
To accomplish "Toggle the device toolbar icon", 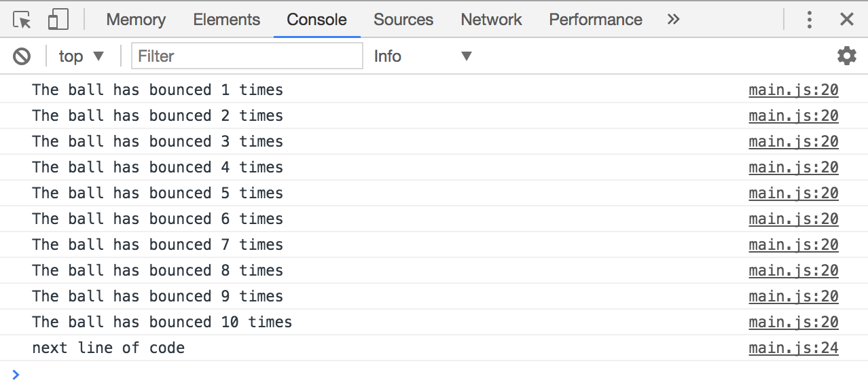I will pyautogui.click(x=58, y=20).
